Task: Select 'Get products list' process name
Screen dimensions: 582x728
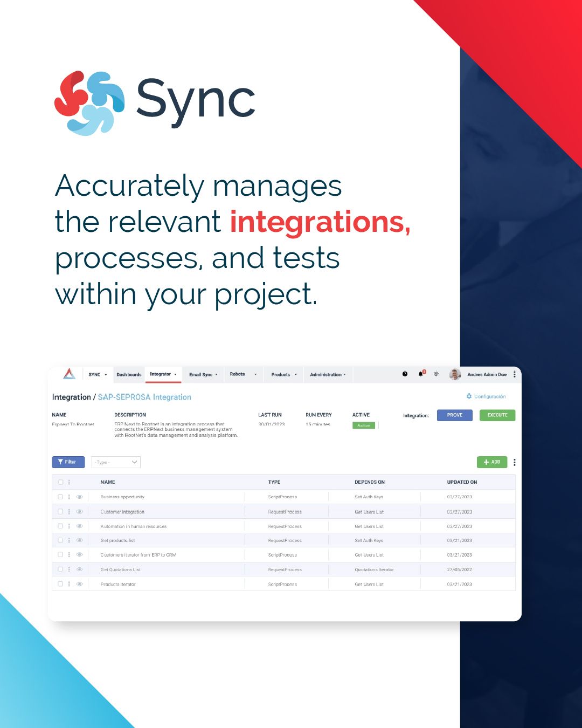Action: [x=117, y=540]
